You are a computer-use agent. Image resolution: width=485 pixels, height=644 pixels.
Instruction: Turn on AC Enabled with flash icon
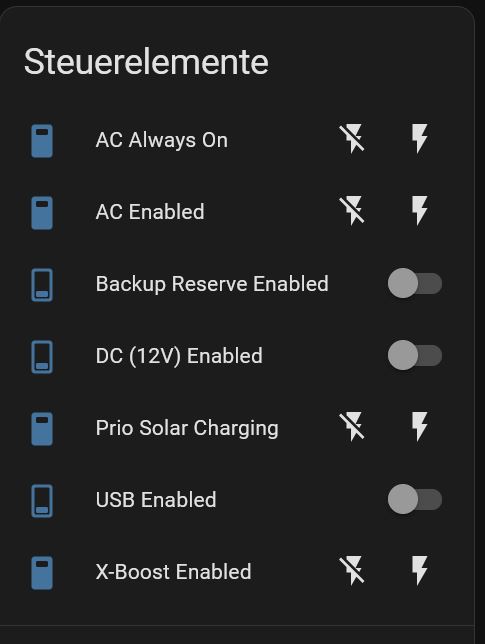419,211
